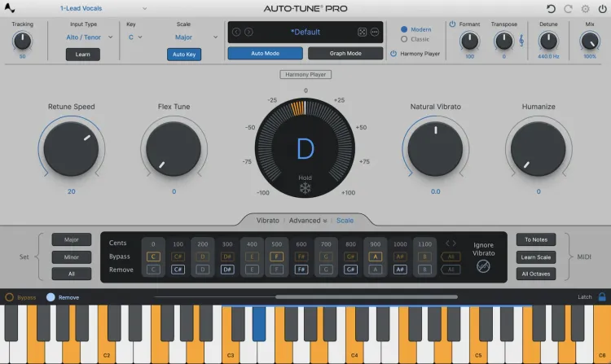Click the cents right arrow icon
This screenshot has height=364, width=611.
(454, 243)
